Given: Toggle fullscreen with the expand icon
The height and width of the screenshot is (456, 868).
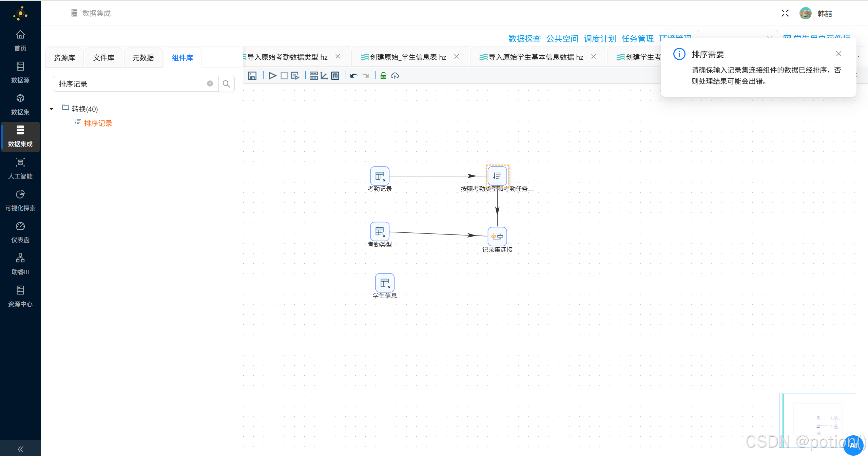Looking at the screenshot, I should pyautogui.click(x=785, y=13).
